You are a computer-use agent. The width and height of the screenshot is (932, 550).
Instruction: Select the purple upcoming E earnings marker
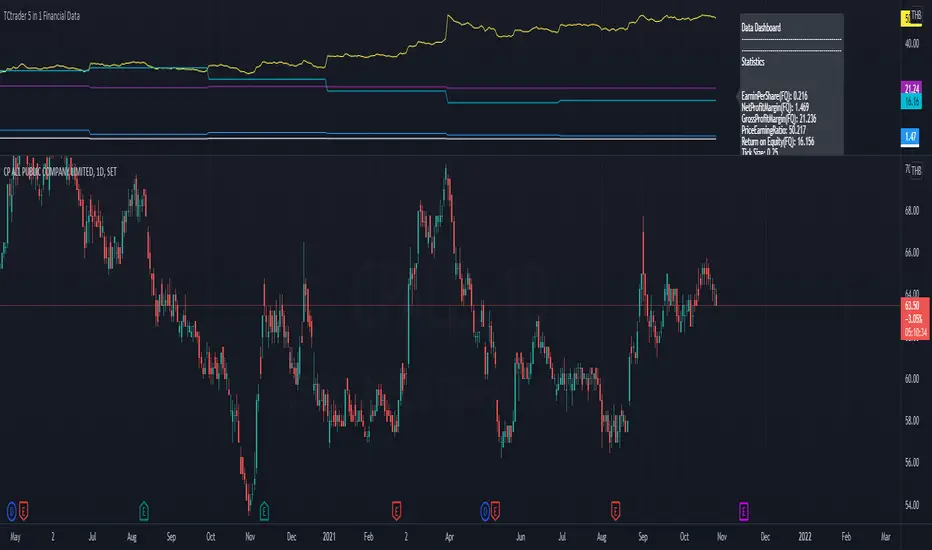point(744,511)
